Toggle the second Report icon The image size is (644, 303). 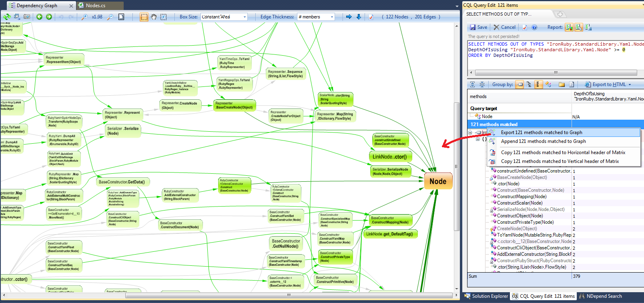(578, 27)
